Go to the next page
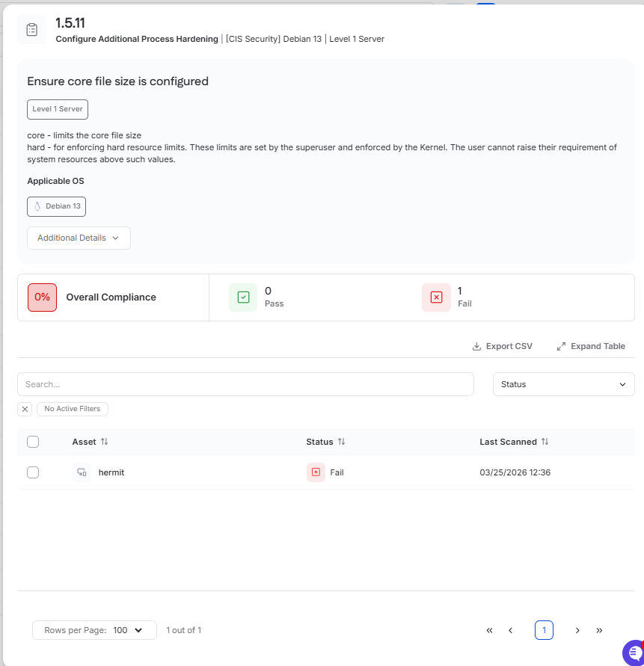 tap(577, 630)
